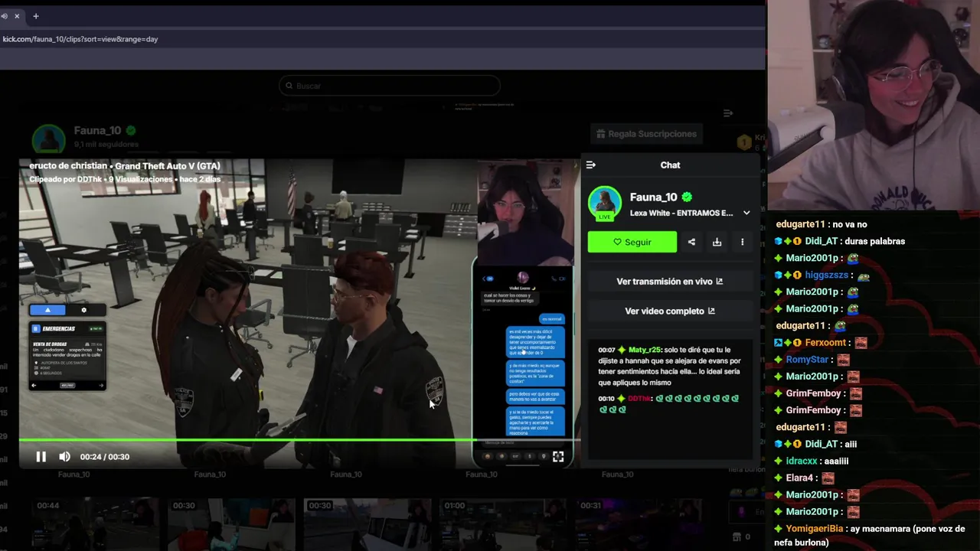Click the Fauna_10 channel name in chat panel
Viewport: 980px width, 551px height.
653,197
